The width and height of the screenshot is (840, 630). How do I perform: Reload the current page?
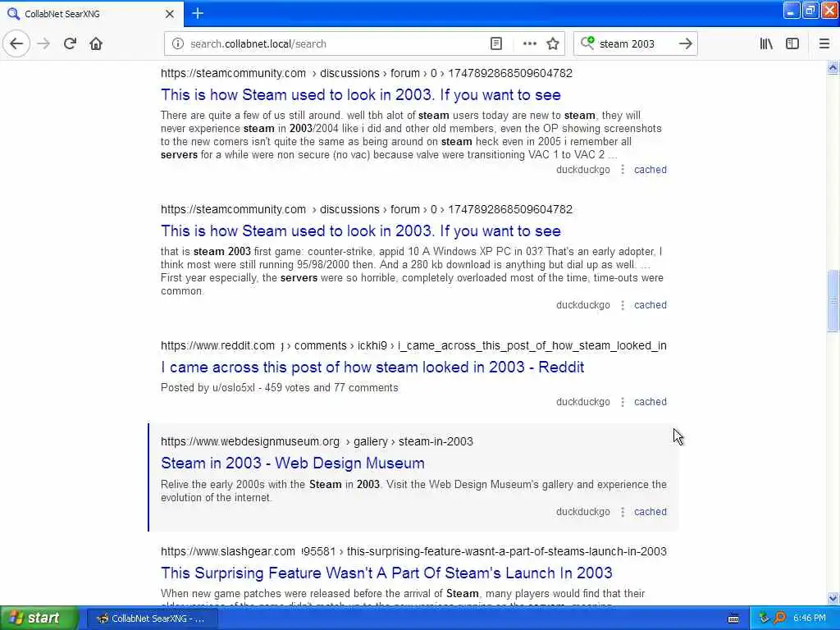coord(70,44)
